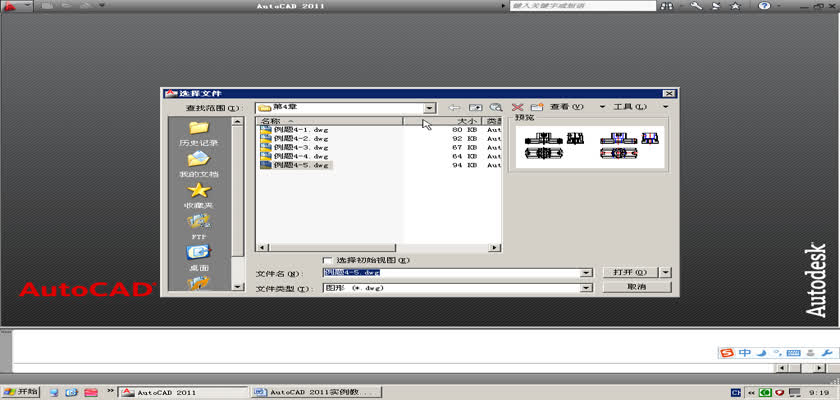
Task: Sort by the 大小 Size column header
Action: (442, 121)
